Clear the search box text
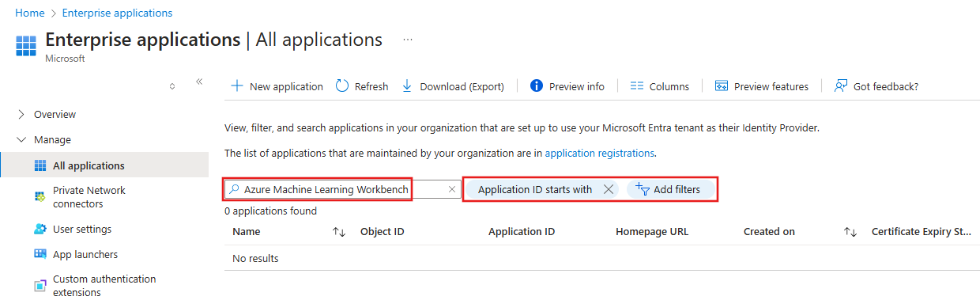 pyautogui.click(x=452, y=189)
